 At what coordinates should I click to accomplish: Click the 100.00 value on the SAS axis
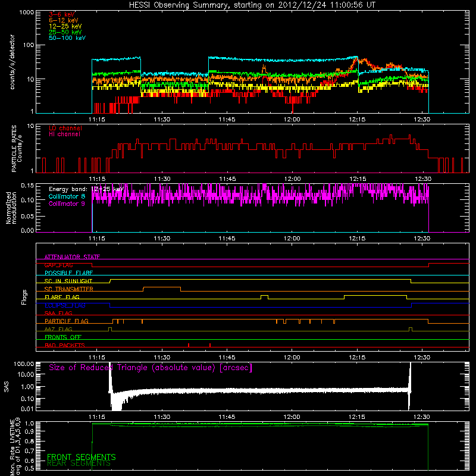click(24, 364)
